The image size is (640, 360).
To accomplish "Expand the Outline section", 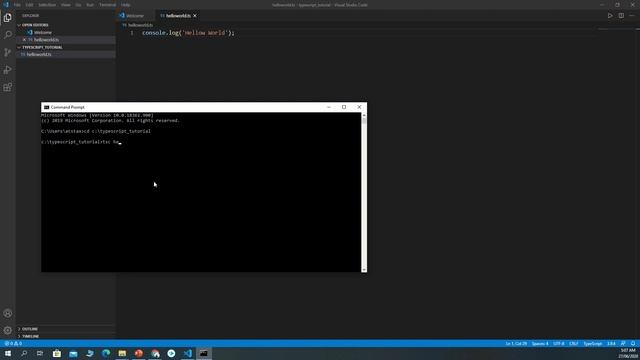I will pyautogui.click(x=29, y=329).
